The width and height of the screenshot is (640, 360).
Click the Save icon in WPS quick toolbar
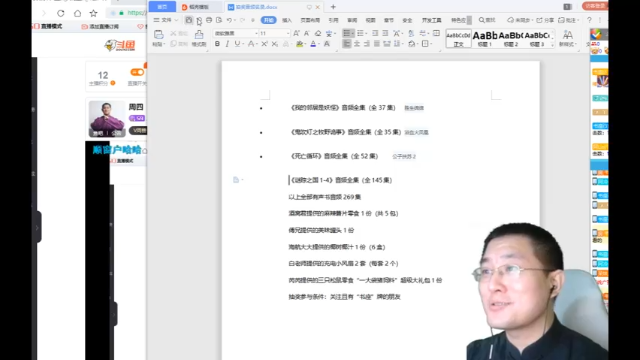189,20
